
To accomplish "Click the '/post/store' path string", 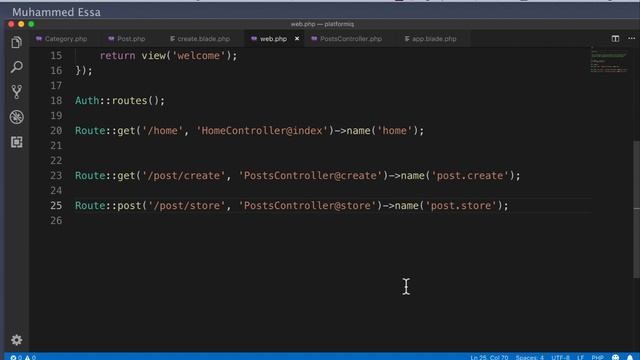I will [x=186, y=205].
